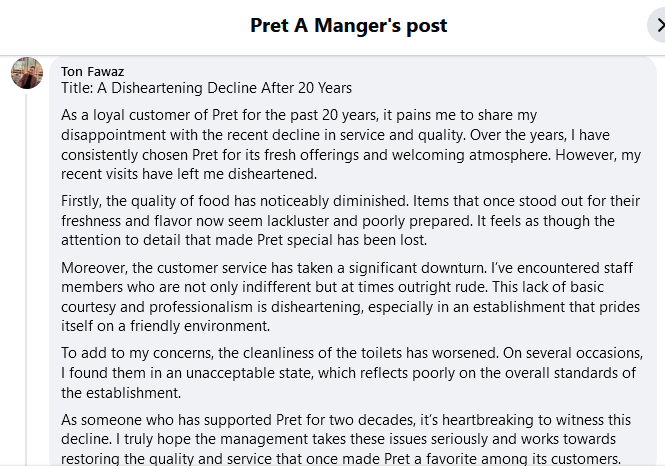Close the Pret A Manger post dialog
The width and height of the screenshot is (665, 469).
656,27
